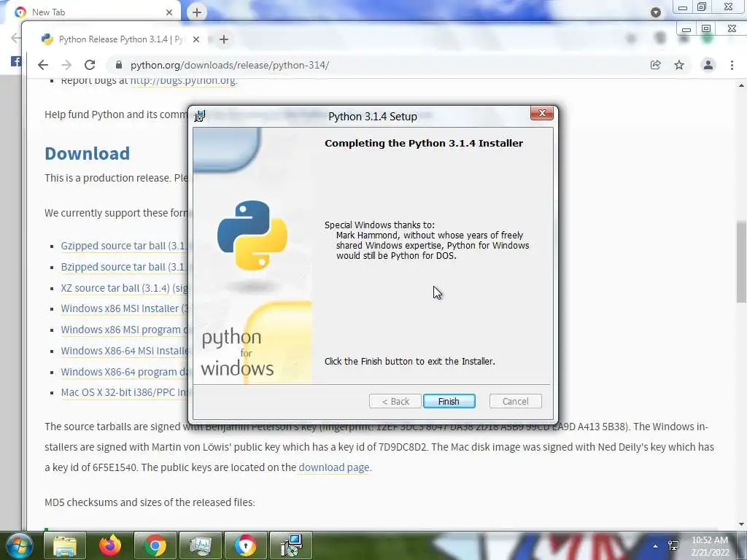Click the scrollbar down arrow

click(741, 524)
